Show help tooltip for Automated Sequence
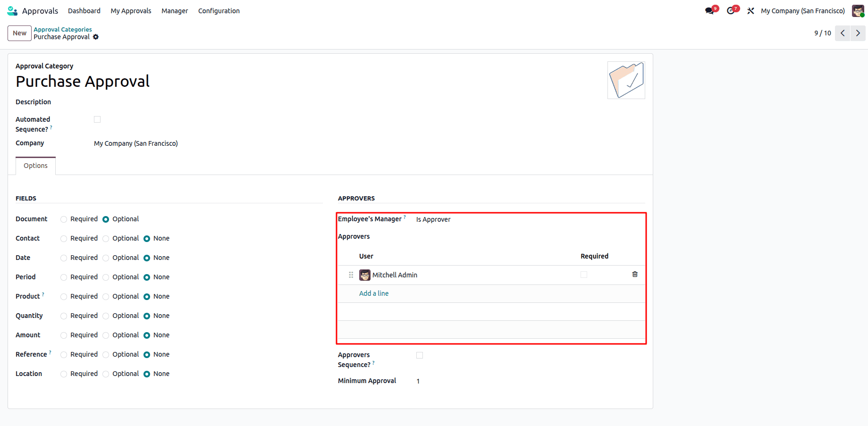This screenshot has width=868, height=426. (51, 127)
